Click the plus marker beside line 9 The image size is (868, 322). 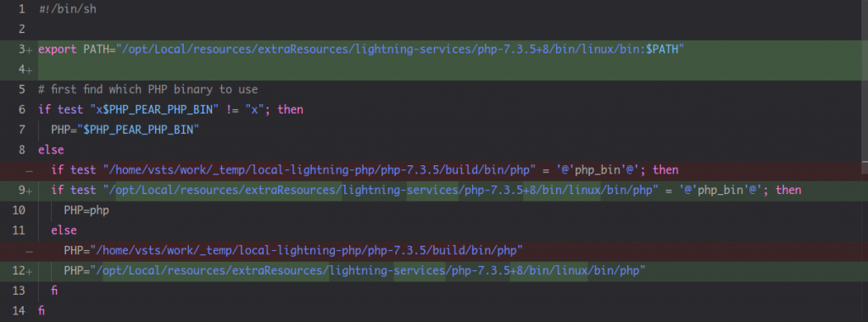click(30, 191)
